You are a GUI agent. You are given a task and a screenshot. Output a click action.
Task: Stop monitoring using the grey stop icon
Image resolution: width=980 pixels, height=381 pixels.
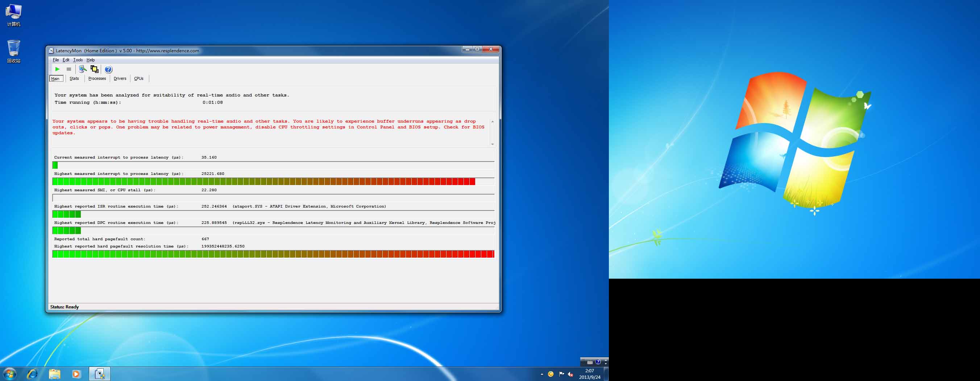69,69
